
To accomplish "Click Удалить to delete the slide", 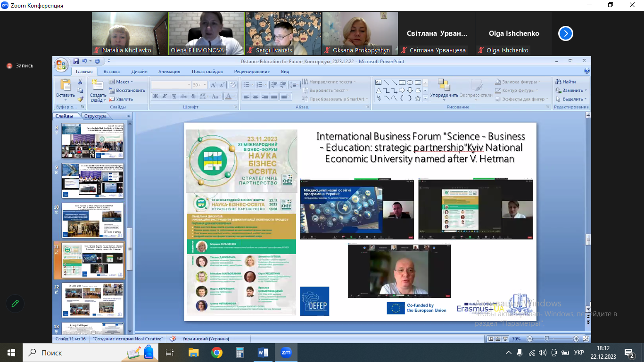I will [121, 99].
